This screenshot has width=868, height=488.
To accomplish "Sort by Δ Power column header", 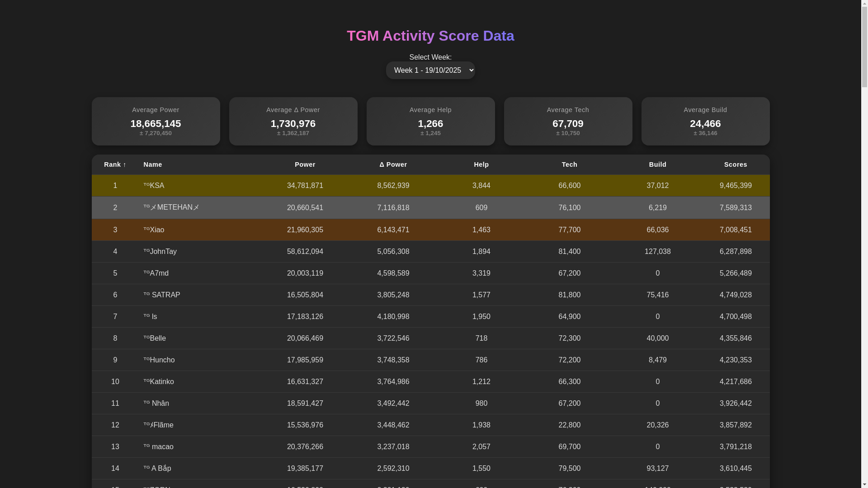I will tap(393, 165).
